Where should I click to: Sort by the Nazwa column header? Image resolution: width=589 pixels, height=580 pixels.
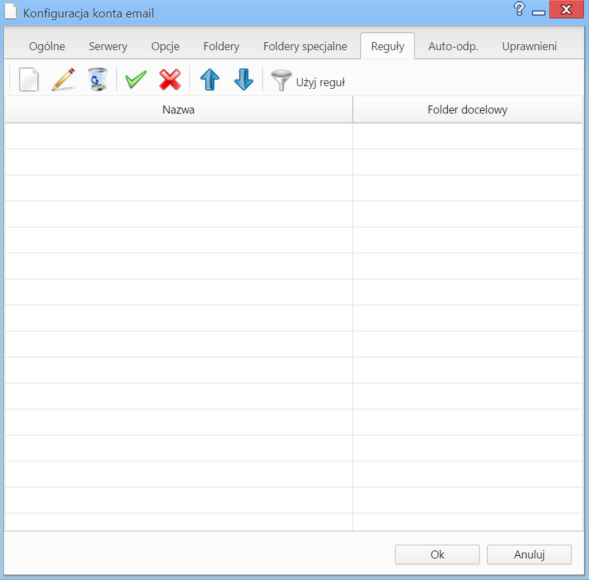178,110
